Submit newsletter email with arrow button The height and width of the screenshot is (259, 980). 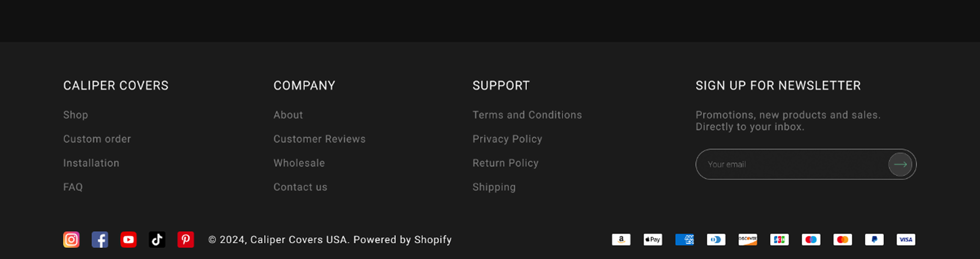coord(900,164)
